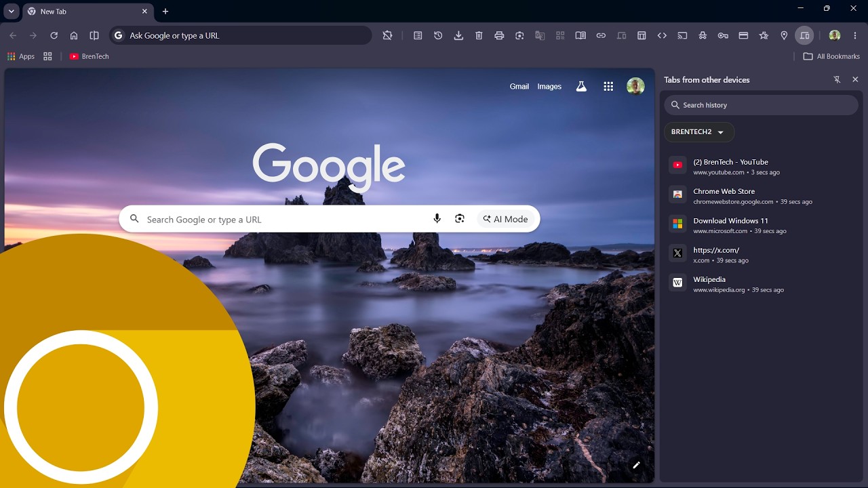This screenshot has height=488, width=868.
Task: Expand the BRENTECH2 device dropdown
Action: (699, 131)
